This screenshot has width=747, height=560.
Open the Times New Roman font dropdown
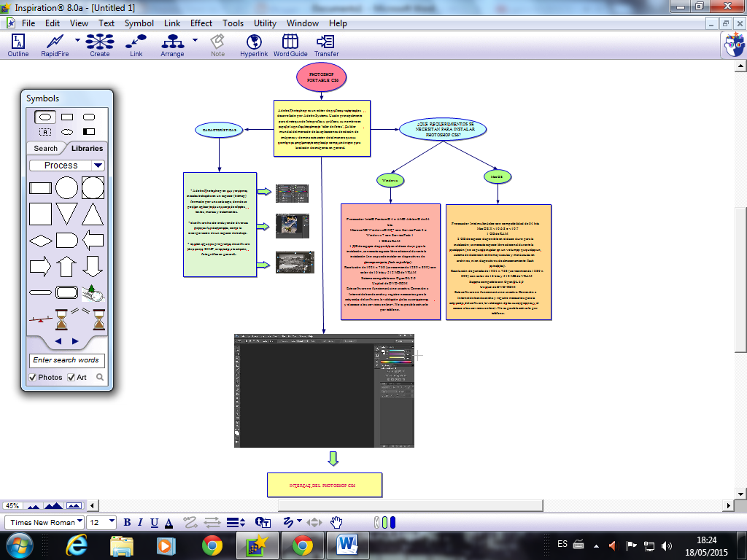coord(80,522)
